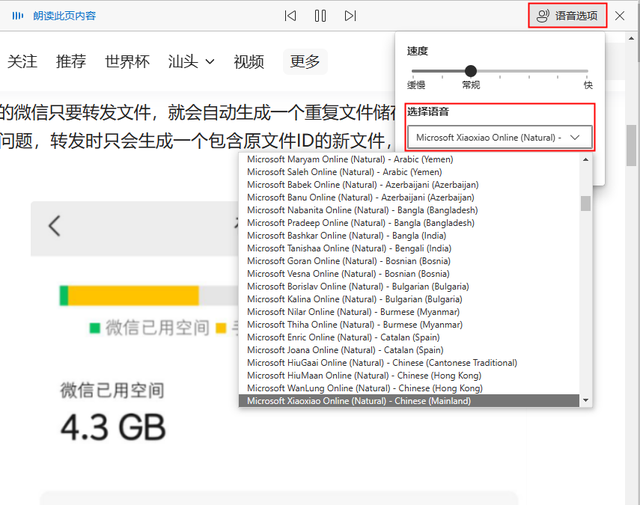
Task: Click the 更多 button
Action: (305, 62)
